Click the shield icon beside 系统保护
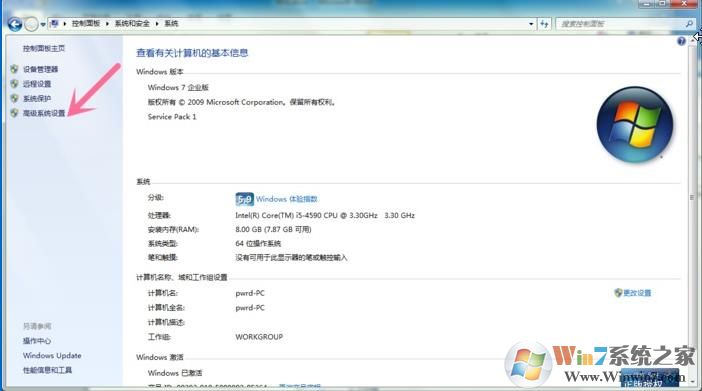 pyautogui.click(x=14, y=98)
